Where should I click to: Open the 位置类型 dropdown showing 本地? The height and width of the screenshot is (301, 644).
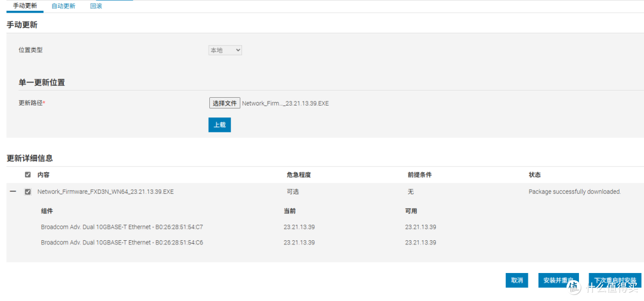[225, 50]
